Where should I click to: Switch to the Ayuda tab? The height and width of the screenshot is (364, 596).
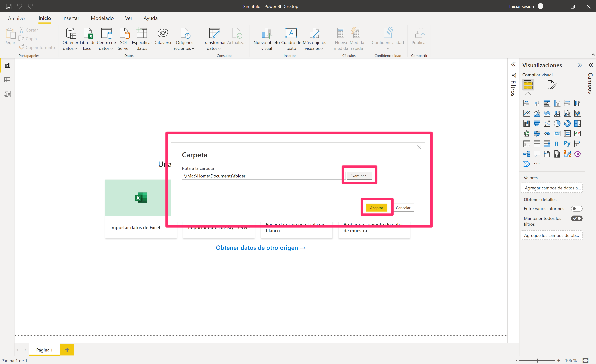point(151,18)
